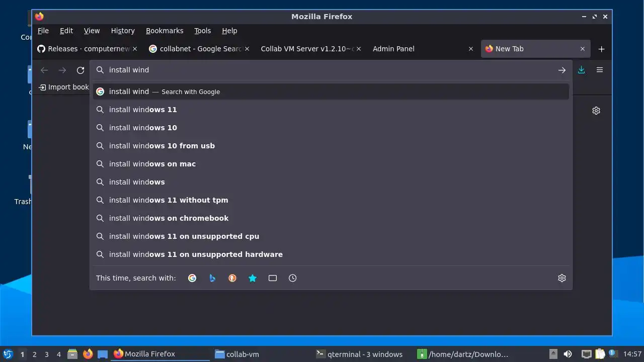644x362 pixels.
Task: Select suggestion 'install windows on chromebook'
Action: [331, 218]
